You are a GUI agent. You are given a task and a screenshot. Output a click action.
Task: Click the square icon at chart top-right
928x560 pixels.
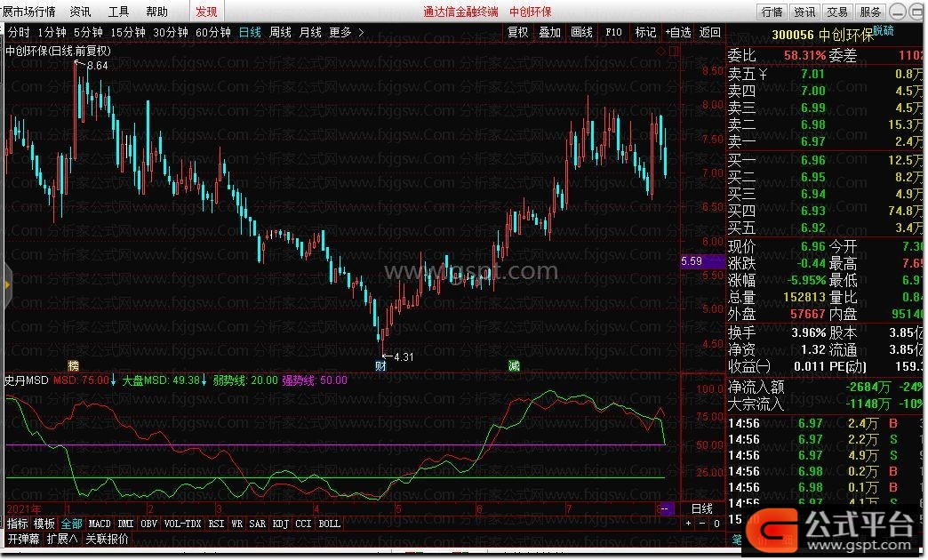point(674,51)
